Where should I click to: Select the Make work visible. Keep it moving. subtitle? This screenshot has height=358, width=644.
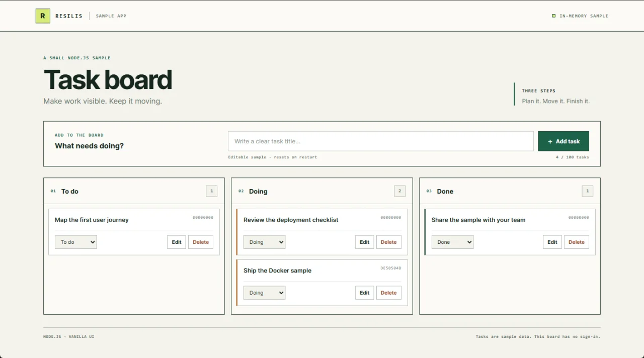tap(103, 101)
